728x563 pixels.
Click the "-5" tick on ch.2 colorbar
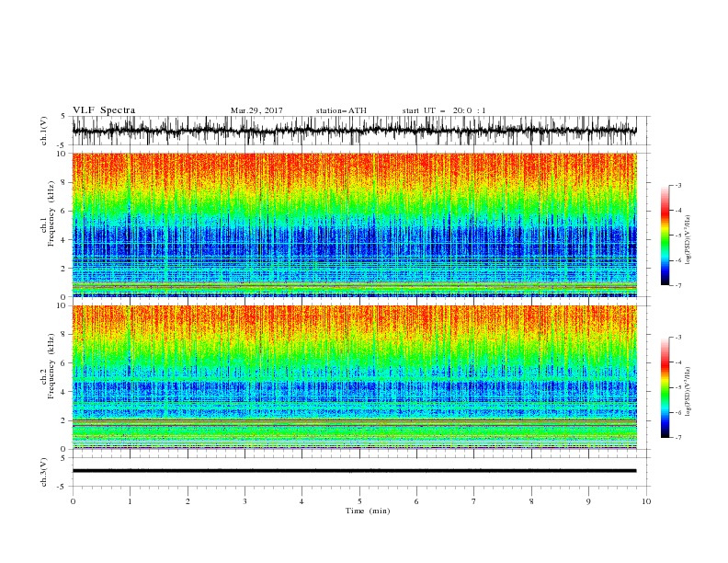click(678, 387)
